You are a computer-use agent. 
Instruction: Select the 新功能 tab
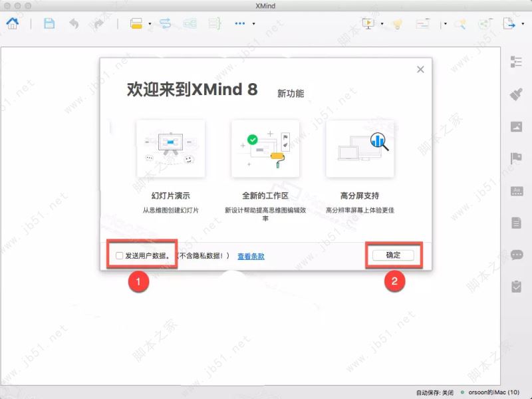click(291, 93)
